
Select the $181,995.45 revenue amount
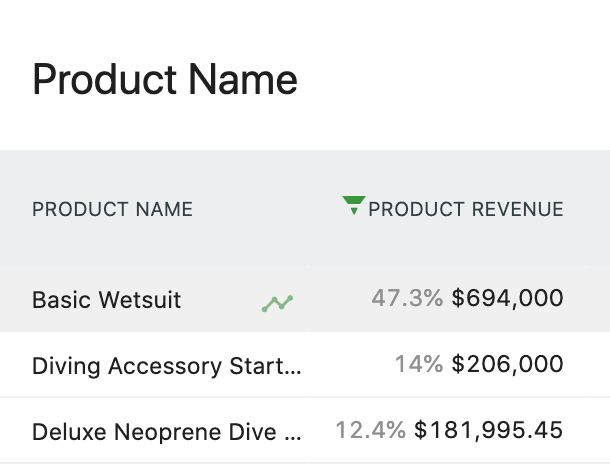[488, 430]
